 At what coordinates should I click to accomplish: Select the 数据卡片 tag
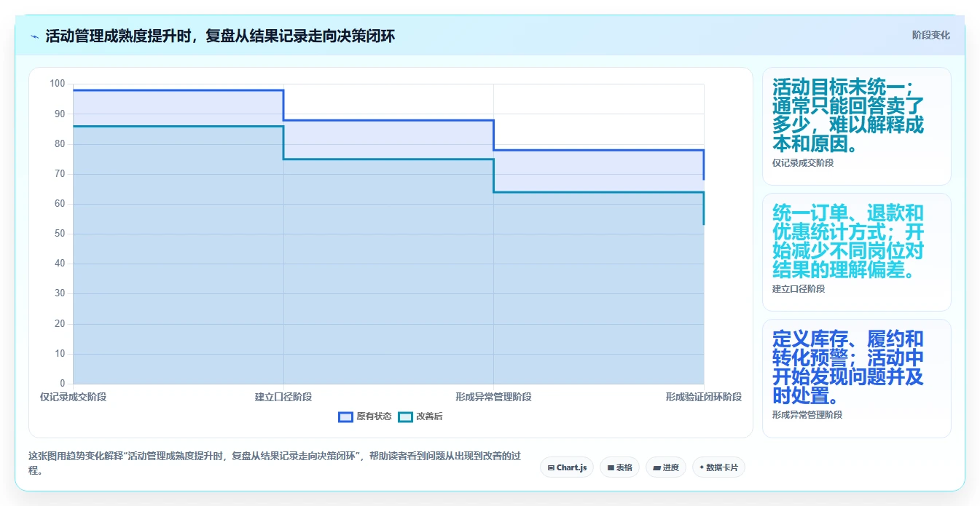tap(718, 467)
